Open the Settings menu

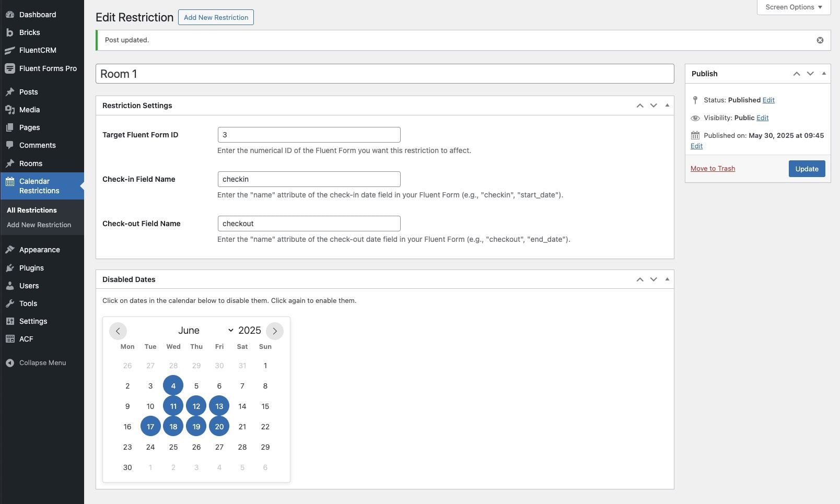click(x=33, y=321)
